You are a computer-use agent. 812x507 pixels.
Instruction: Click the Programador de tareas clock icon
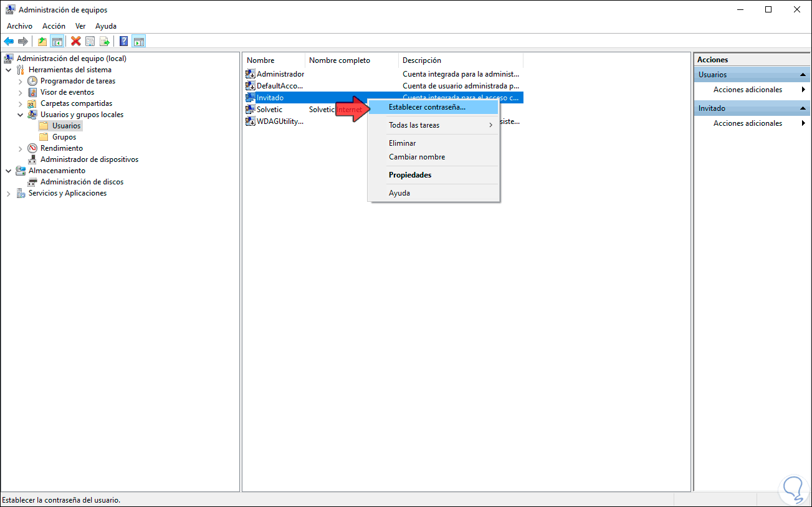coord(33,81)
